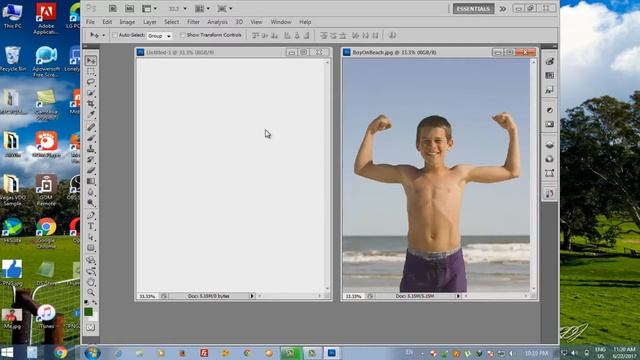Viewport: 640px width, 360px height.
Task: Select the Move tool in the toolbox
Action: click(91, 60)
